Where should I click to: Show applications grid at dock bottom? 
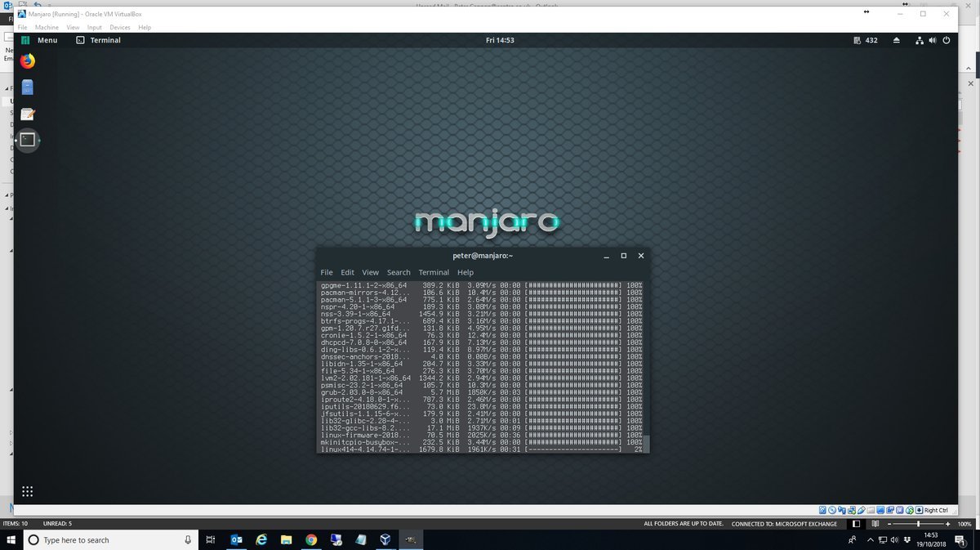click(27, 491)
